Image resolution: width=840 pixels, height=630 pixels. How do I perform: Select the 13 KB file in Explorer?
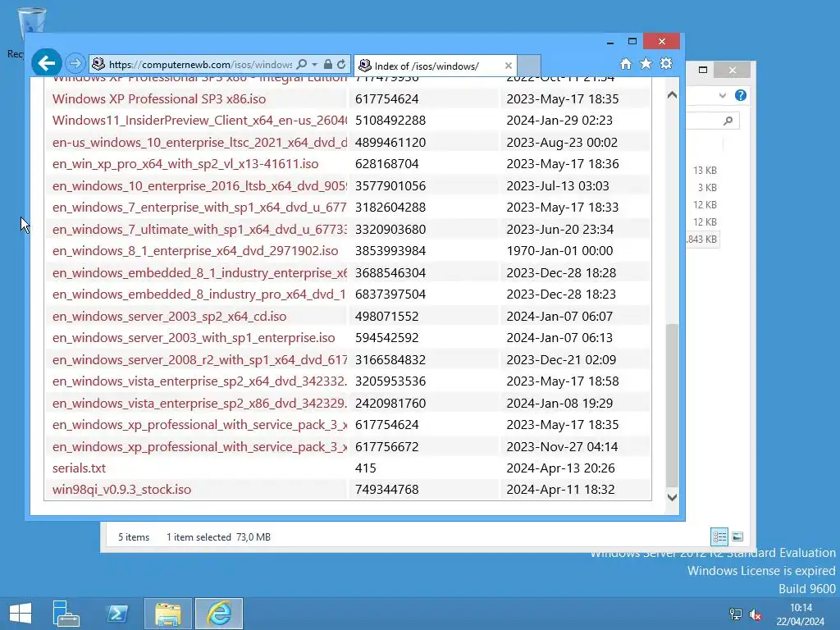click(705, 171)
